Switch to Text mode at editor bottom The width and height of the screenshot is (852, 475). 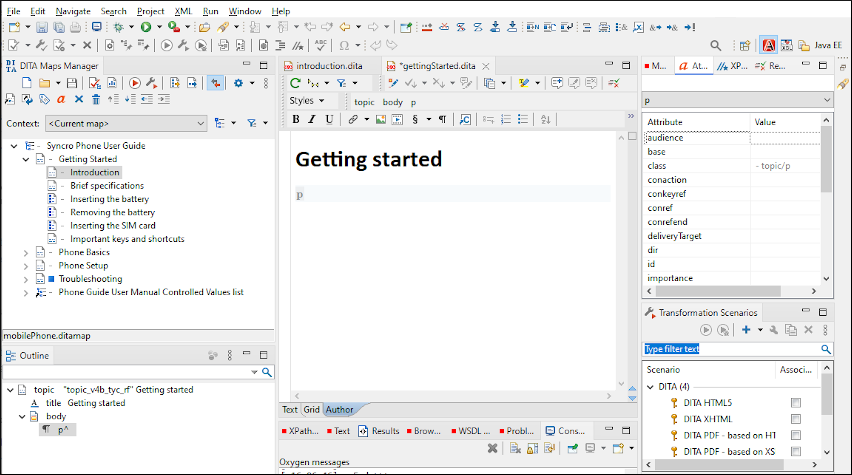coord(289,409)
